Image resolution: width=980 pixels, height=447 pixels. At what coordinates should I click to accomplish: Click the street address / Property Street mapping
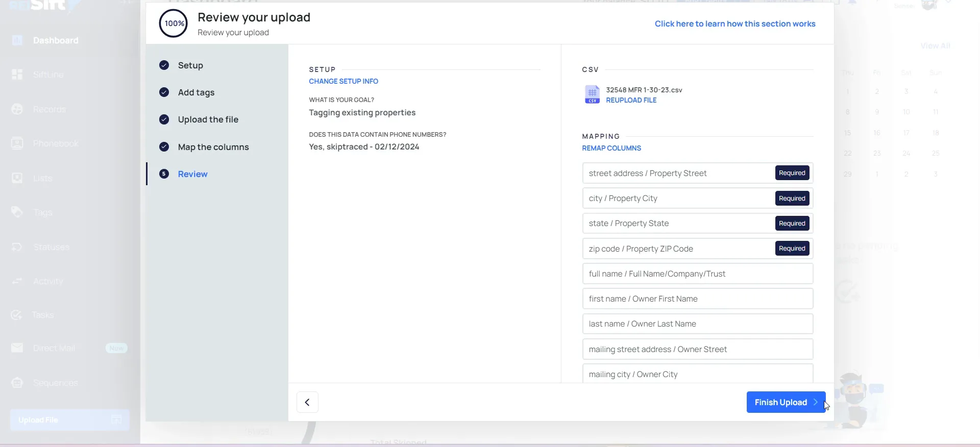click(698, 173)
